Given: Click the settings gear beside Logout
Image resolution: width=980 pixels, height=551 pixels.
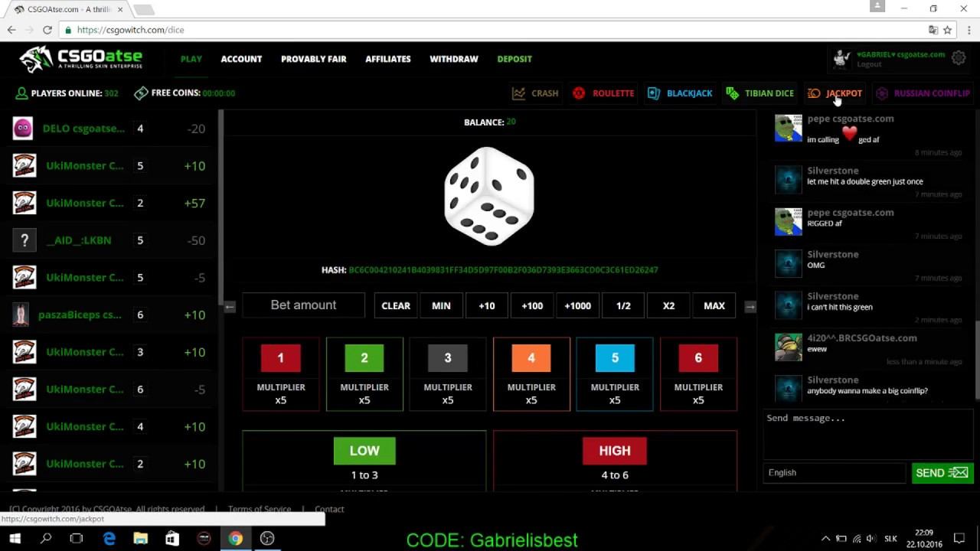Looking at the screenshot, I should tap(958, 58).
